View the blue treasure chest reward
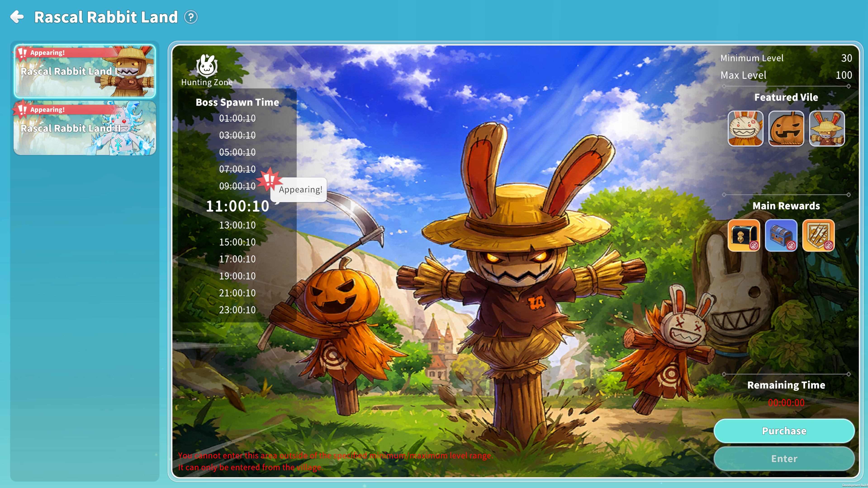Image resolution: width=868 pixels, height=488 pixels. click(x=781, y=235)
